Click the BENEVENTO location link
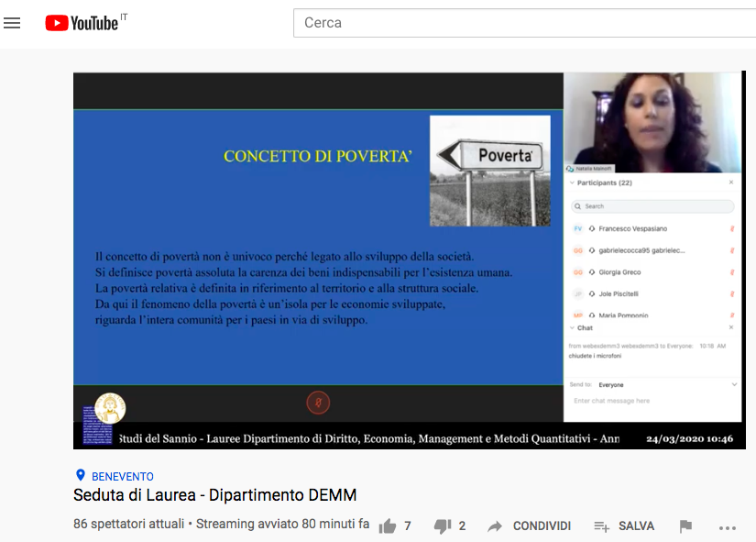This screenshot has width=756, height=542. coord(123,477)
